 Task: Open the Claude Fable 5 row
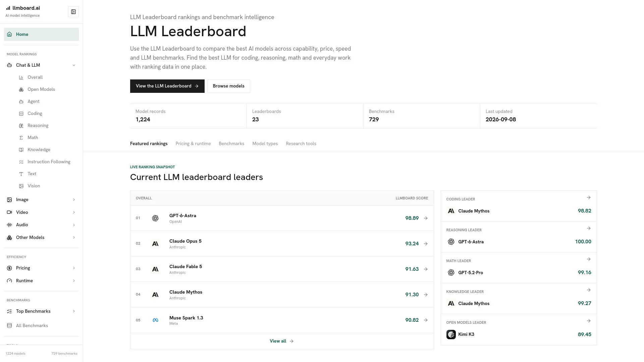click(282, 269)
